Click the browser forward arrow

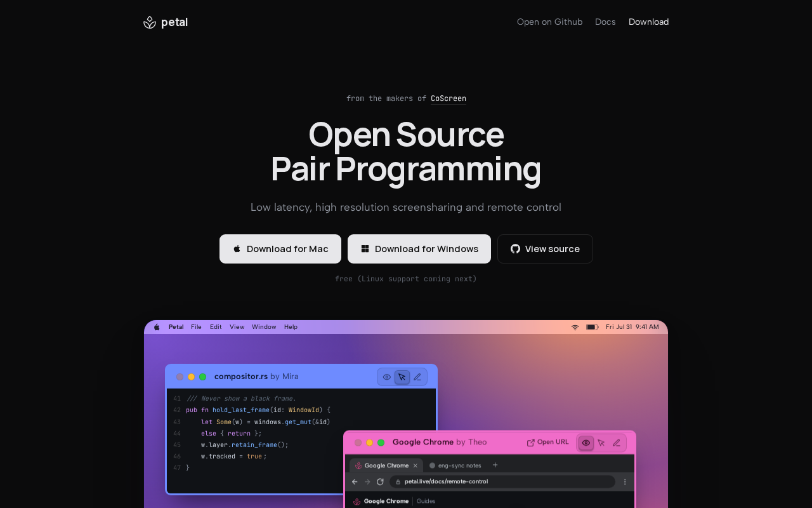367,482
